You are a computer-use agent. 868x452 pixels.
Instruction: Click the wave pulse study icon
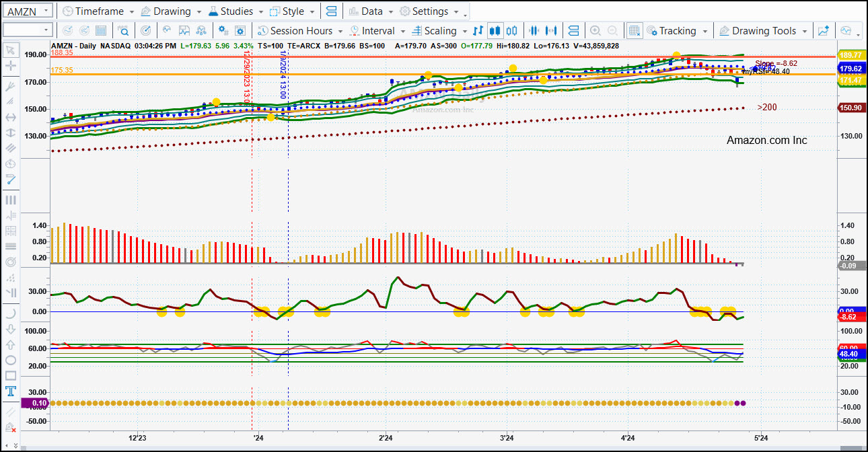[x=166, y=30]
